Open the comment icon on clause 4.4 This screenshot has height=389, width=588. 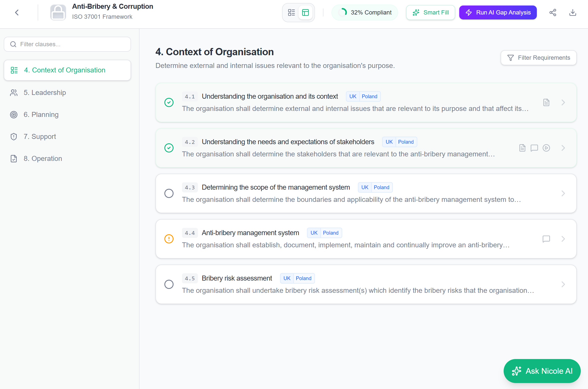(546, 239)
